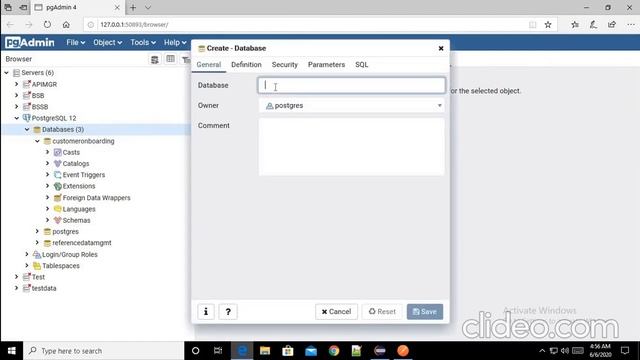Click the Database name input field
The width and height of the screenshot is (640, 360).
tap(351, 85)
